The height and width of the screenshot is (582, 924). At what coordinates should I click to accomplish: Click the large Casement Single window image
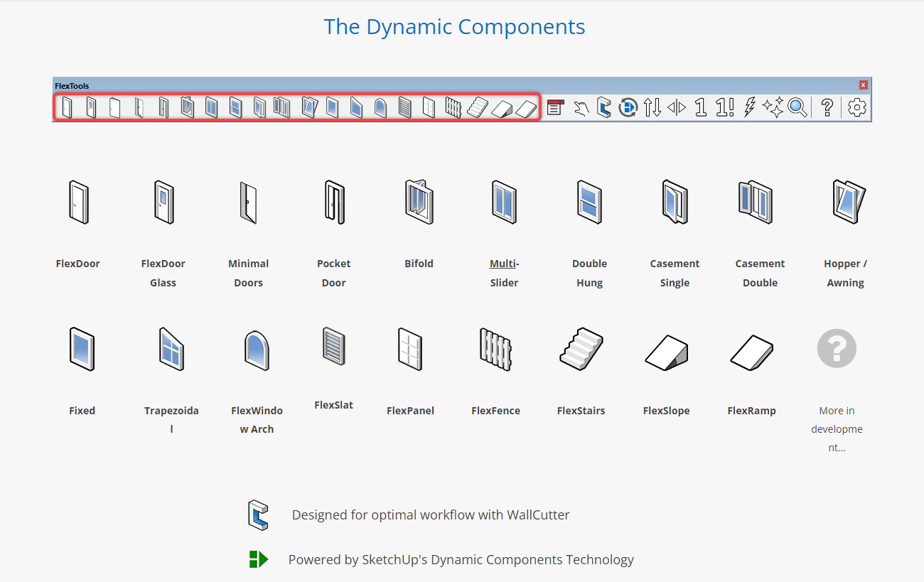point(675,202)
